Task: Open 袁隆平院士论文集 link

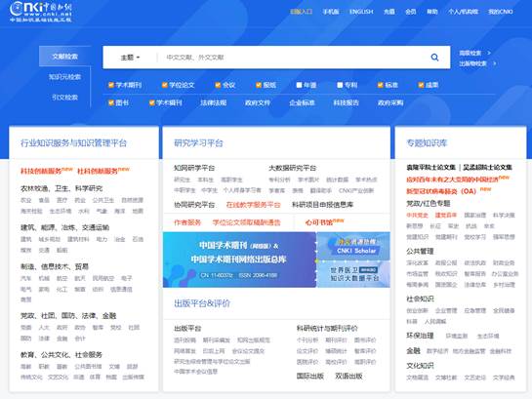Action: [x=430, y=167]
